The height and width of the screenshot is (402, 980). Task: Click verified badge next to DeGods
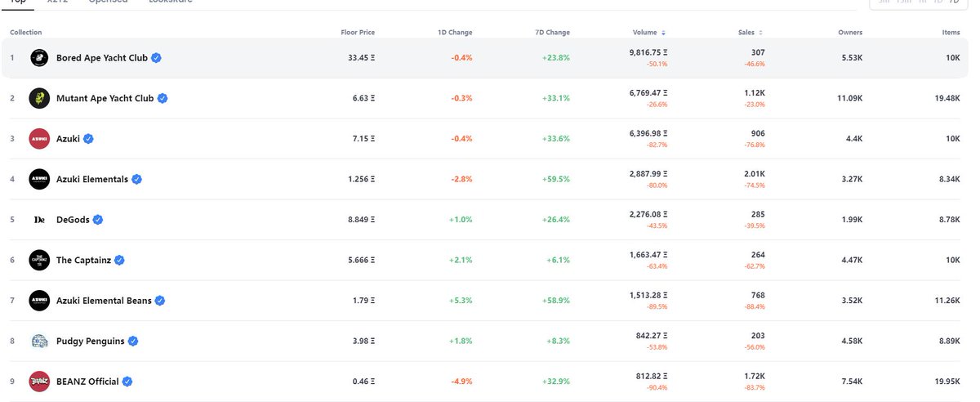point(97,220)
